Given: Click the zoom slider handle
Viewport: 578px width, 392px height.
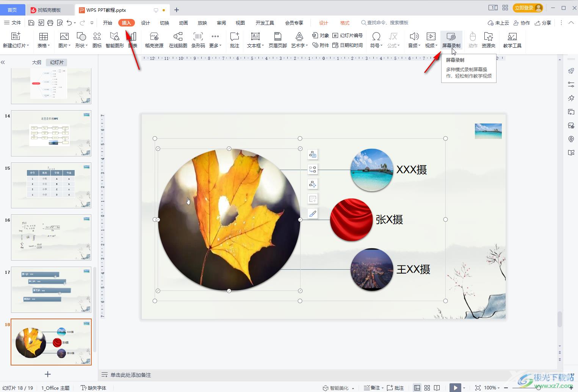Looking at the screenshot, I should tap(539, 388).
